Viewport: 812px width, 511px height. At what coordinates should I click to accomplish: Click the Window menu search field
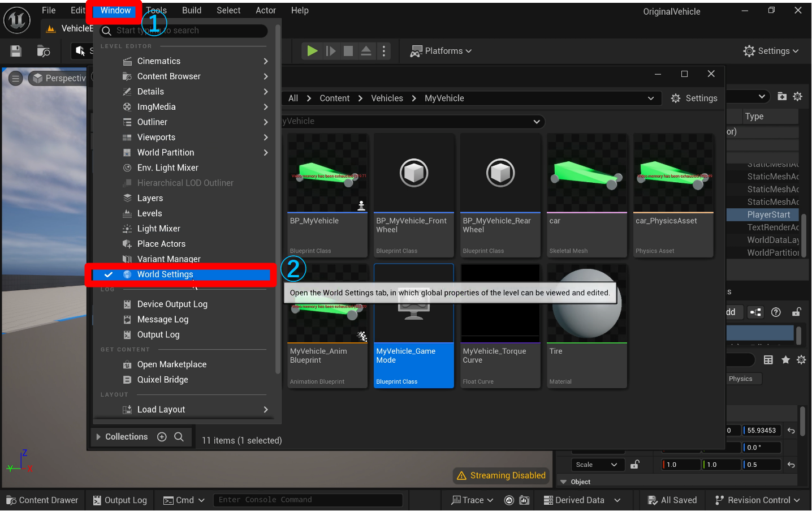point(184,31)
